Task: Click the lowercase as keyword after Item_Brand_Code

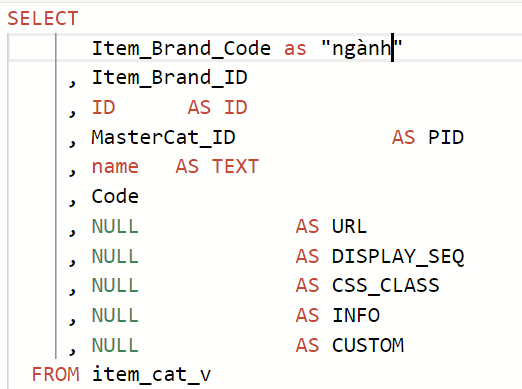Action: [x=295, y=49]
